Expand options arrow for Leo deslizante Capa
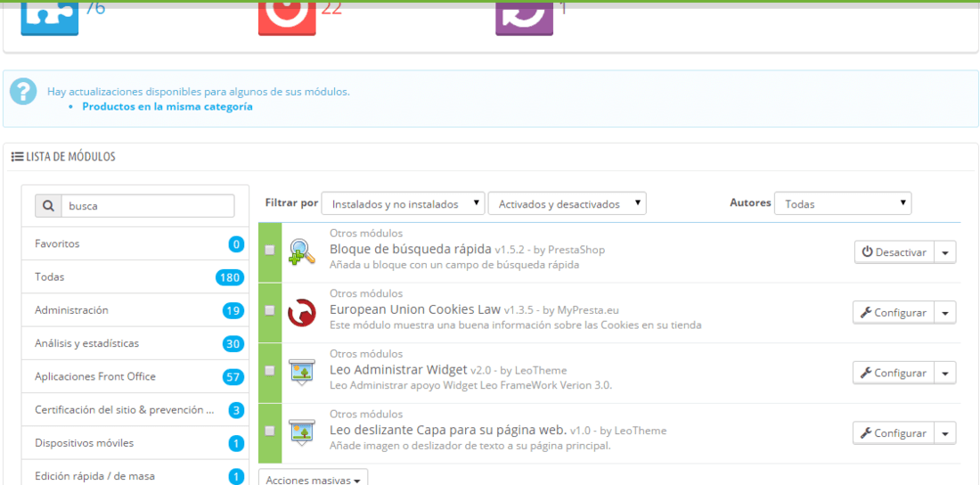This screenshot has width=980, height=485. pos(945,433)
